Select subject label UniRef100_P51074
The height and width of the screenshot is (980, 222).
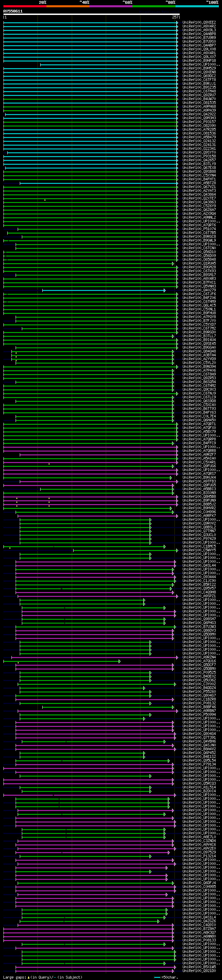pos(199,229)
